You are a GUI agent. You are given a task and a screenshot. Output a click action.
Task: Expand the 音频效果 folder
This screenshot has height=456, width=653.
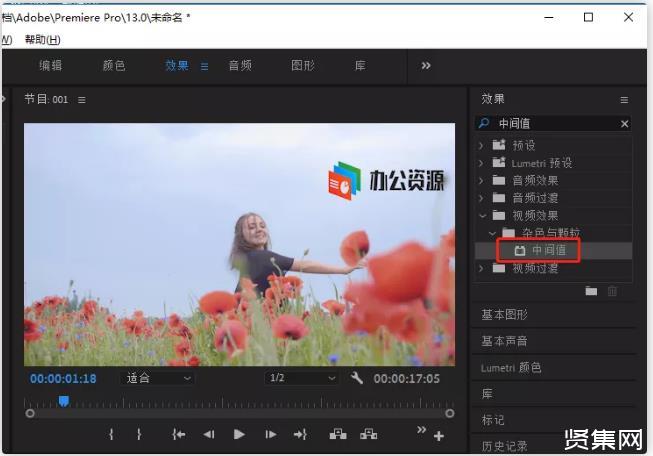point(481,180)
